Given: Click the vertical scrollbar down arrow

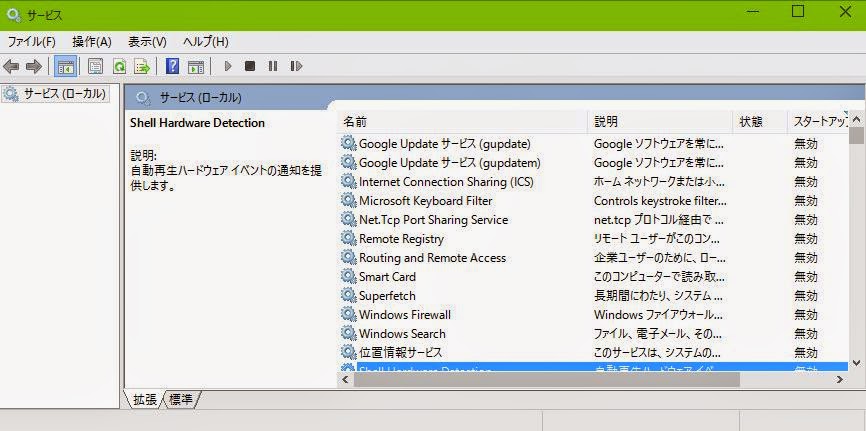Looking at the screenshot, I should (857, 363).
